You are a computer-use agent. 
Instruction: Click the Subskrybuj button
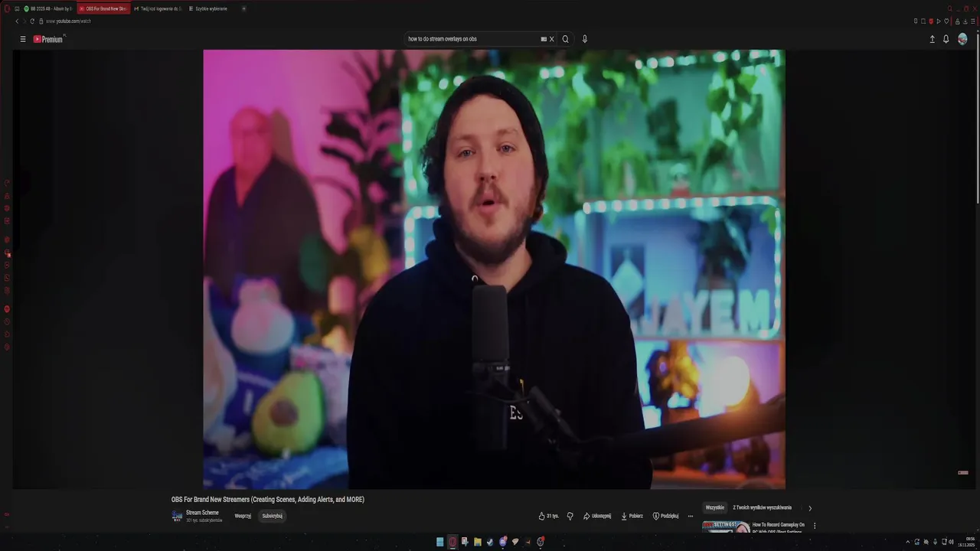coord(273,516)
